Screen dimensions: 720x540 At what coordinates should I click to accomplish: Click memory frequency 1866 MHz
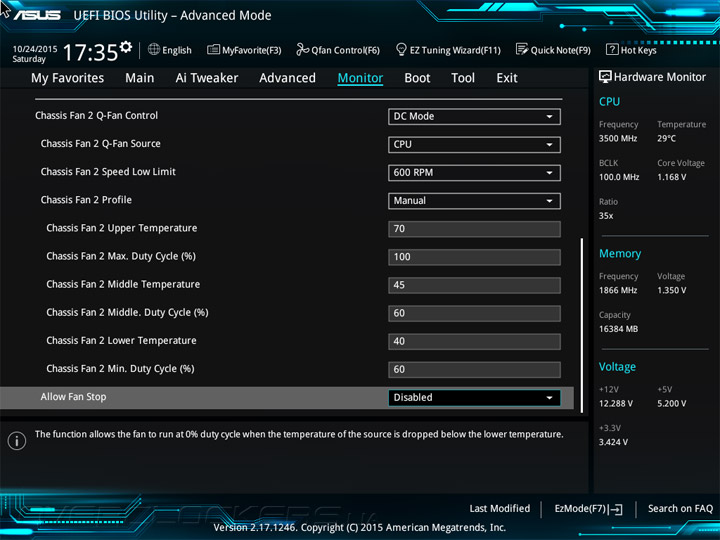pos(618,291)
